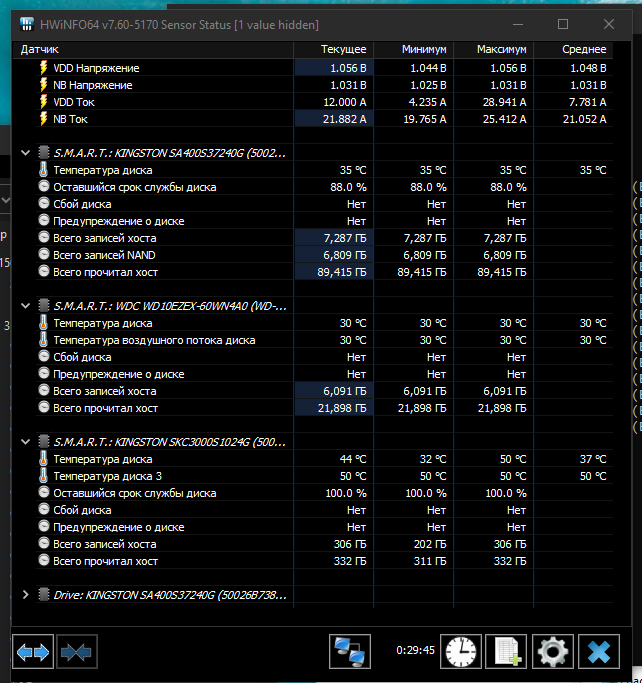Click the 21.882 A current NB value
This screenshot has height=683, width=642.
(345, 119)
